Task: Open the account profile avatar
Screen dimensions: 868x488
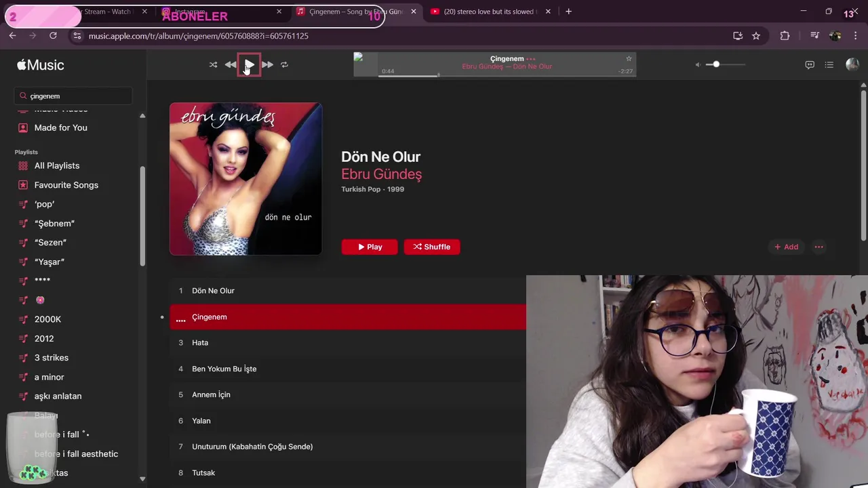Action: (x=852, y=65)
